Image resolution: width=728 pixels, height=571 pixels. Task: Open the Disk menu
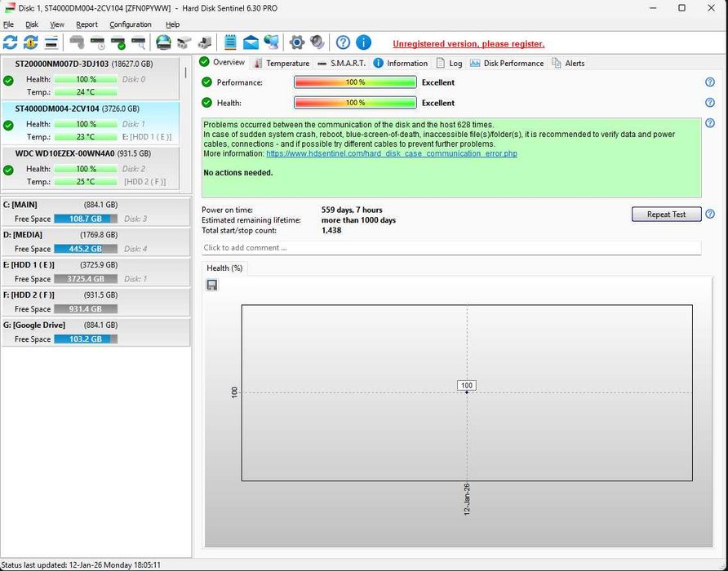click(x=32, y=24)
